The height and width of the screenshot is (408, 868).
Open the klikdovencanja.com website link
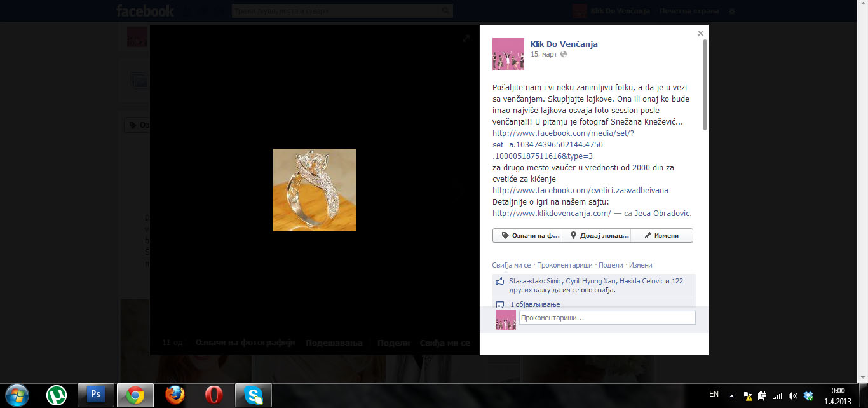[x=552, y=214]
